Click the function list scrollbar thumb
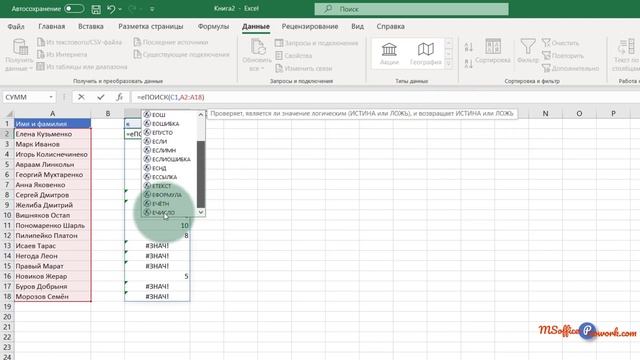This screenshot has height=360, width=640. [201, 174]
